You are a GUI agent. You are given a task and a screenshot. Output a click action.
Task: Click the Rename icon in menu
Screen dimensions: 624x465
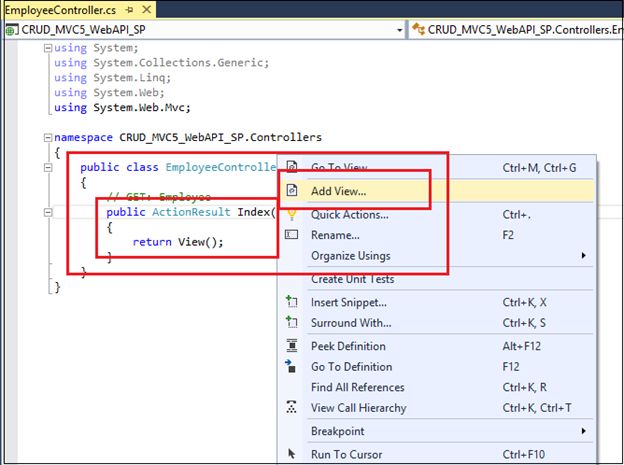(x=292, y=235)
